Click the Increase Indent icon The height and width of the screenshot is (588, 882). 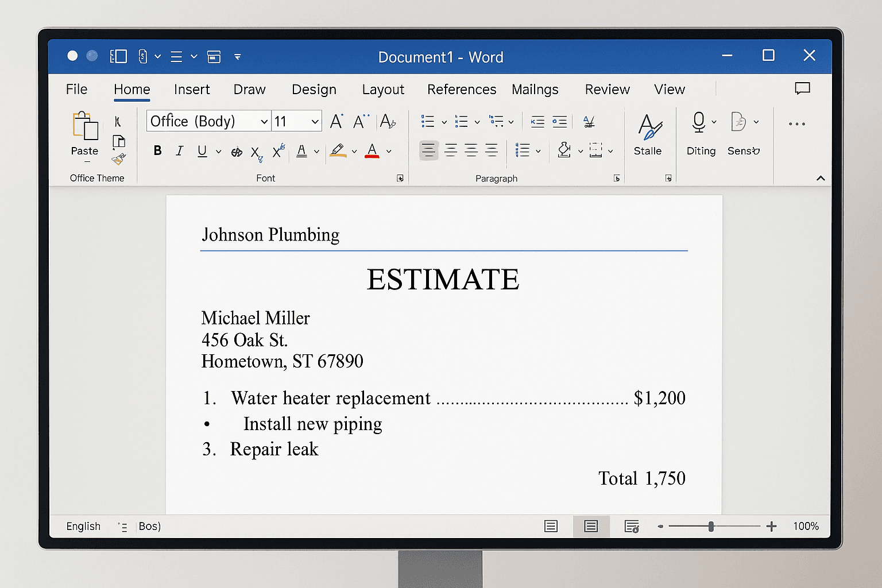[x=559, y=121]
